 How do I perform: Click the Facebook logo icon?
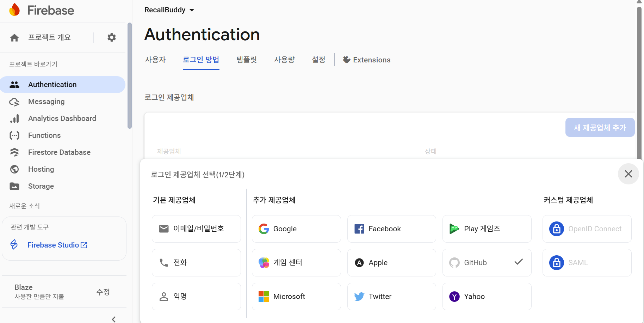(359, 229)
